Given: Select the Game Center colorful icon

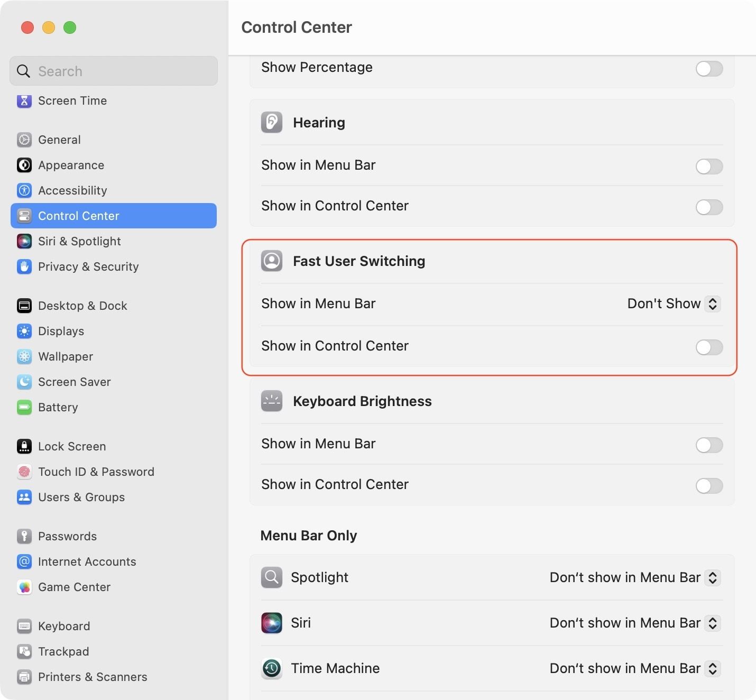Looking at the screenshot, I should coord(24,587).
